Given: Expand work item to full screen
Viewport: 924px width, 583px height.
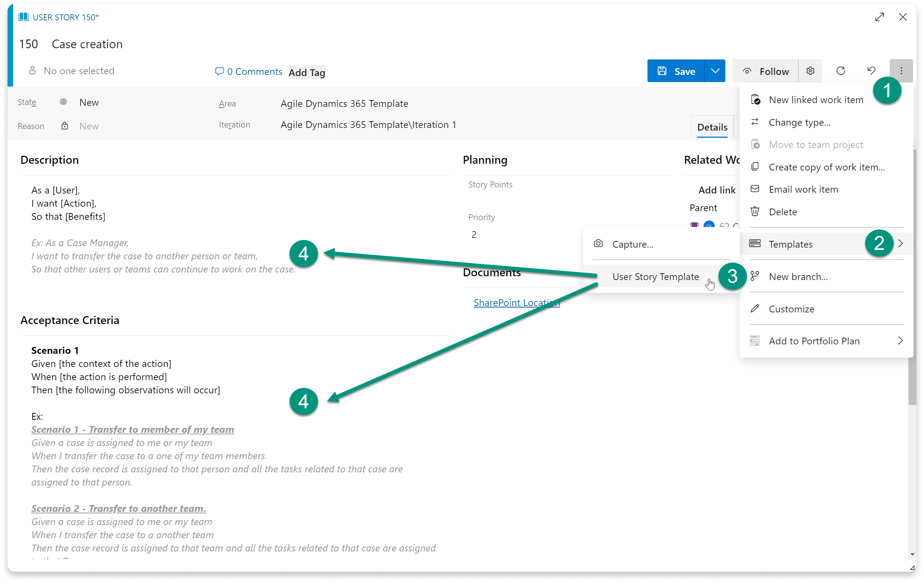Looking at the screenshot, I should [x=880, y=17].
